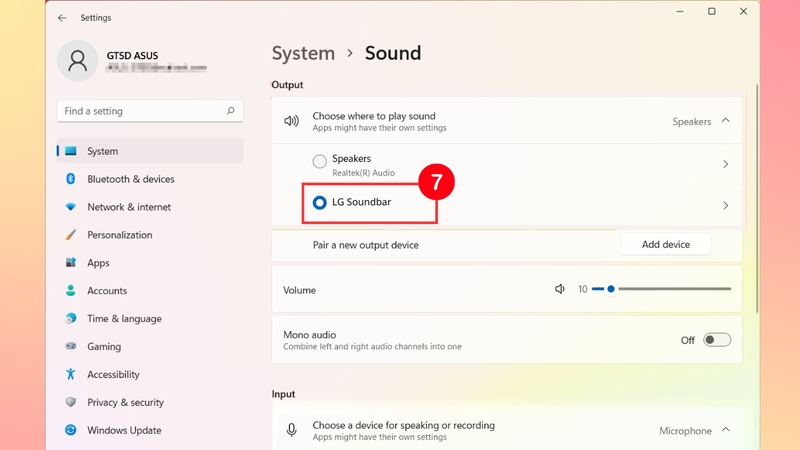Click the Accessibility figure icon
Viewport: 800px width, 450px height.
pyautogui.click(x=70, y=374)
